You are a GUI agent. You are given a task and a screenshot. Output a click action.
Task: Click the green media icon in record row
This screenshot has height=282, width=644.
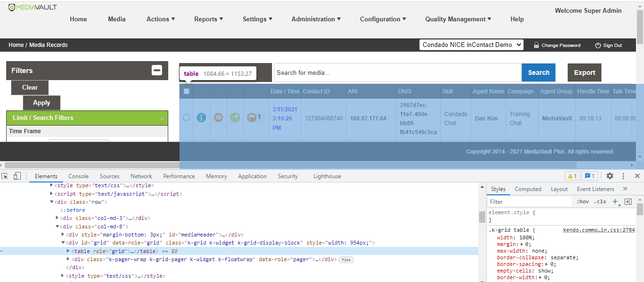[235, 118]
